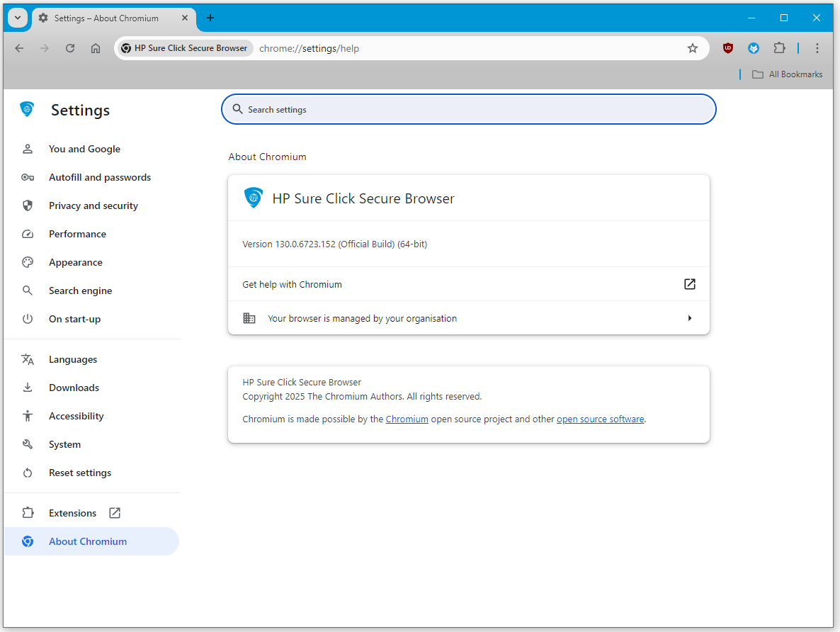
Task: Open the Chromium open source project link
Action: [407, 419]
